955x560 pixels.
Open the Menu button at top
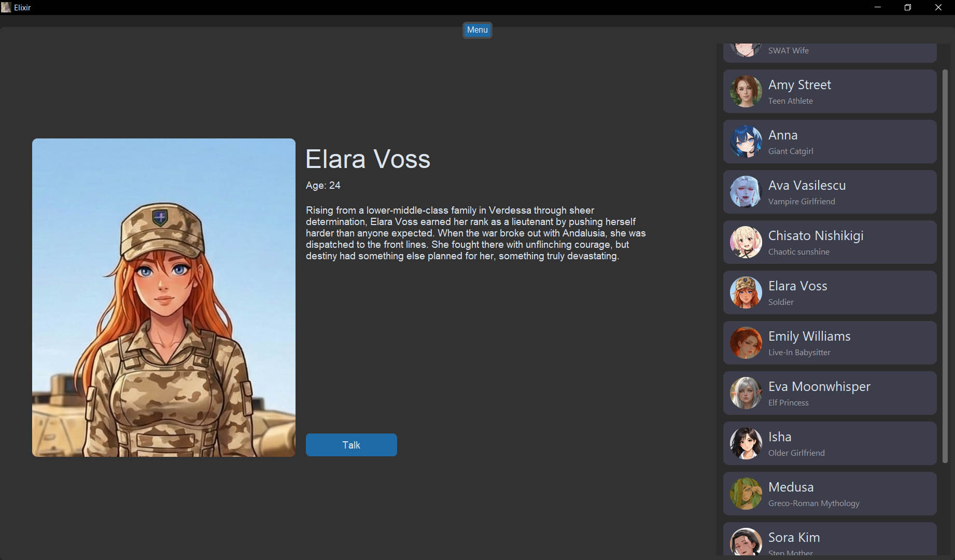tap(477, 30)
